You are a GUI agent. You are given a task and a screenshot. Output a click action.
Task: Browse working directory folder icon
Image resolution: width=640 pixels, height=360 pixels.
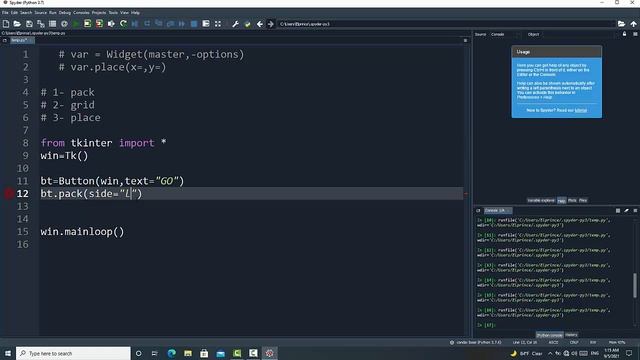pos(621,24)
